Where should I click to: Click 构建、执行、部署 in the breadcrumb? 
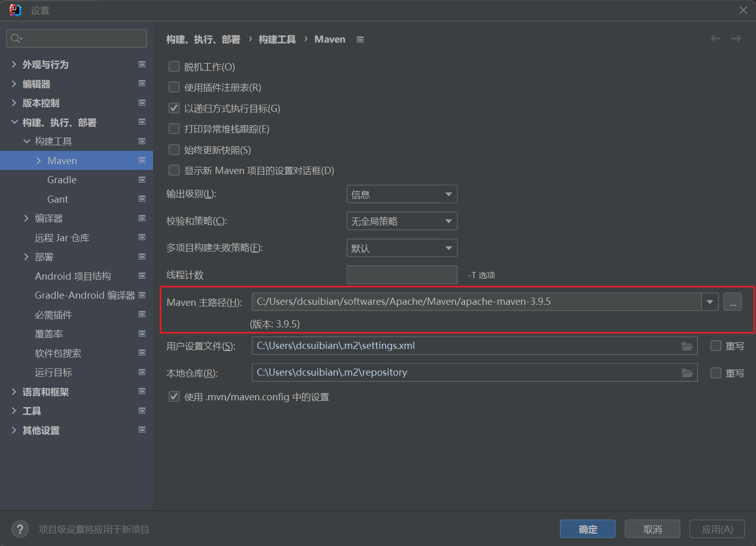pyautogui.click(x=203, y=40)
